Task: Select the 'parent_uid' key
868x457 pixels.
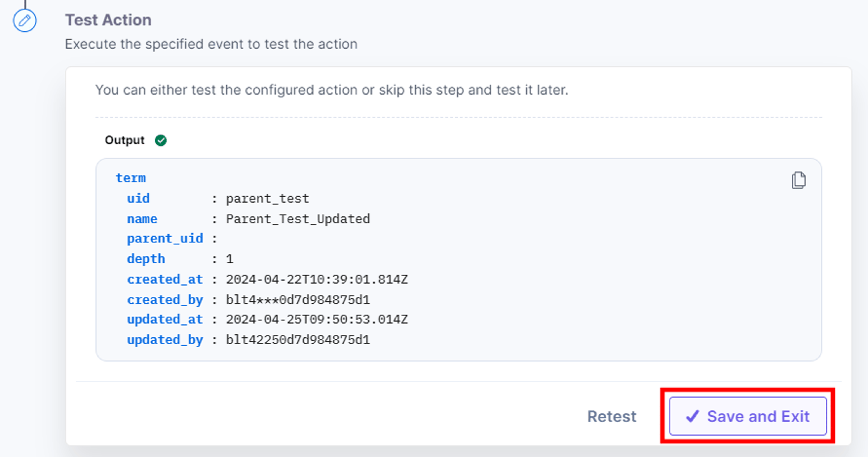Action: (165, 239)
